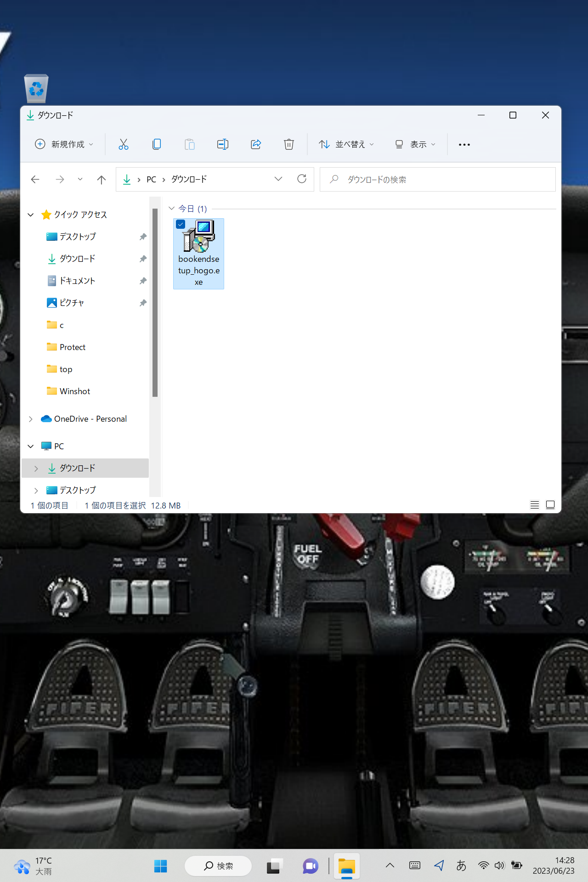Click the ダウンロードの検索 search field

coord(441,180)
